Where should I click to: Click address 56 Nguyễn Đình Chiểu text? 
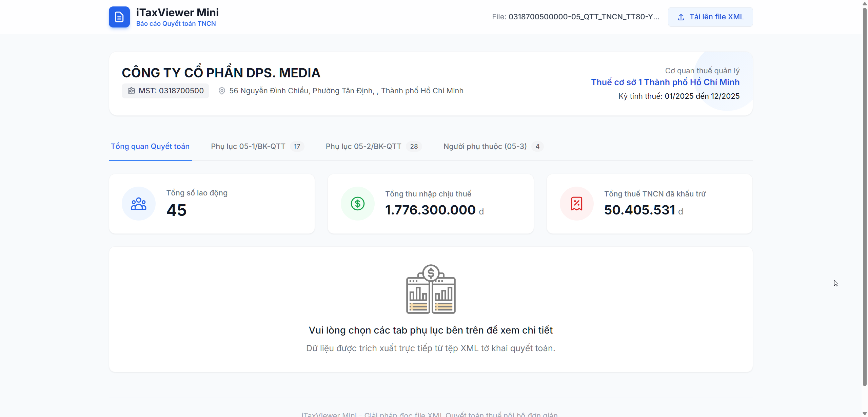(x=346, y=91)
